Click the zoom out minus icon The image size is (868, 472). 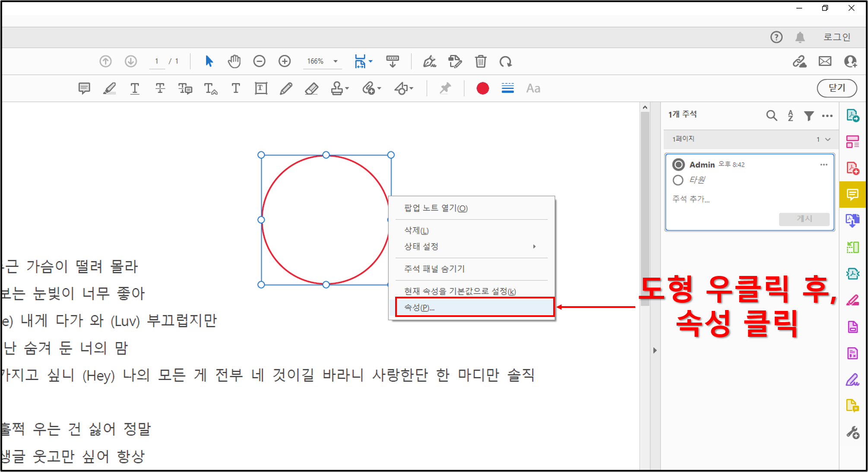[x=259, y=61]
